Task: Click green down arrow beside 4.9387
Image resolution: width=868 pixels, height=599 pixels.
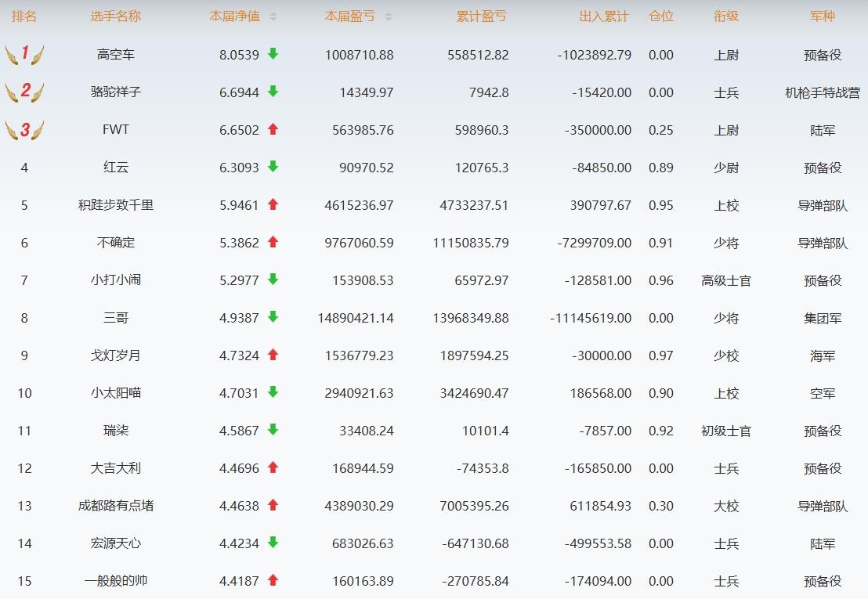Action: click(273, 317)
